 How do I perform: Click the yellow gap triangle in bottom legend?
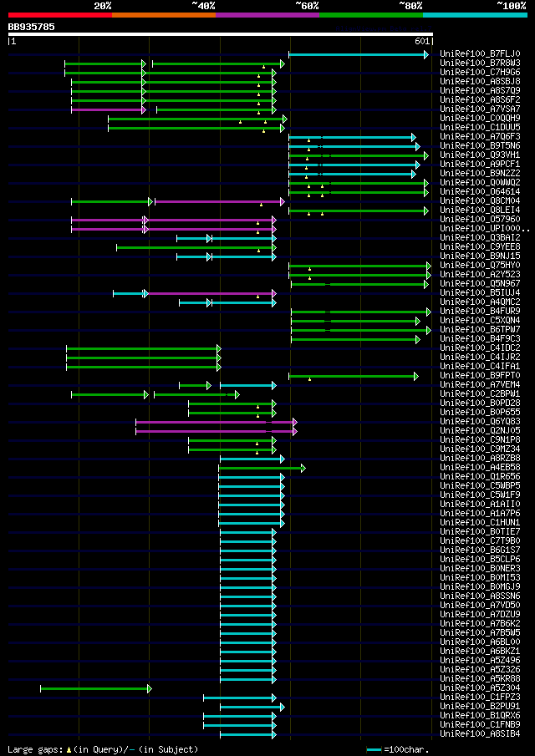tap(69, 749)
